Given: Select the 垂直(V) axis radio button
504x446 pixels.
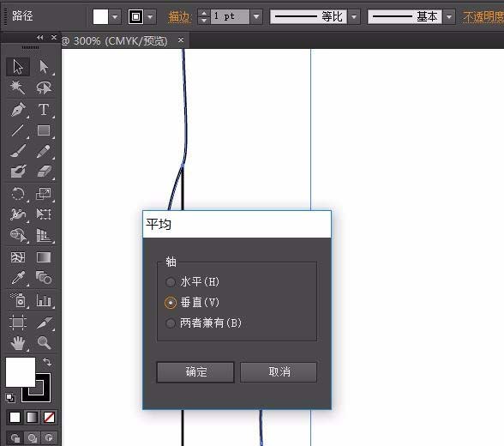Looking at the screenshot, I should pos(171,303).
